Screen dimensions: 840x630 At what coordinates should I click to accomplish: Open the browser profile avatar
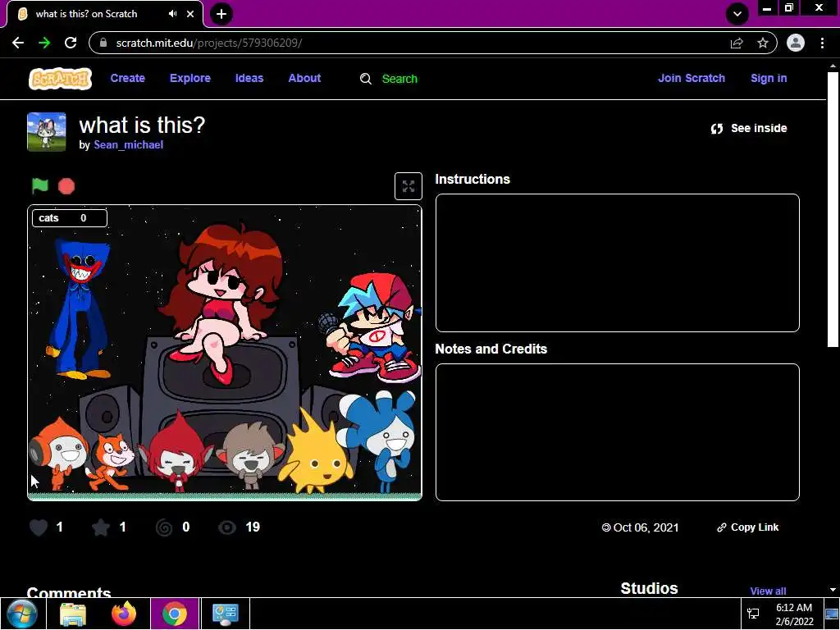[796, 43]
